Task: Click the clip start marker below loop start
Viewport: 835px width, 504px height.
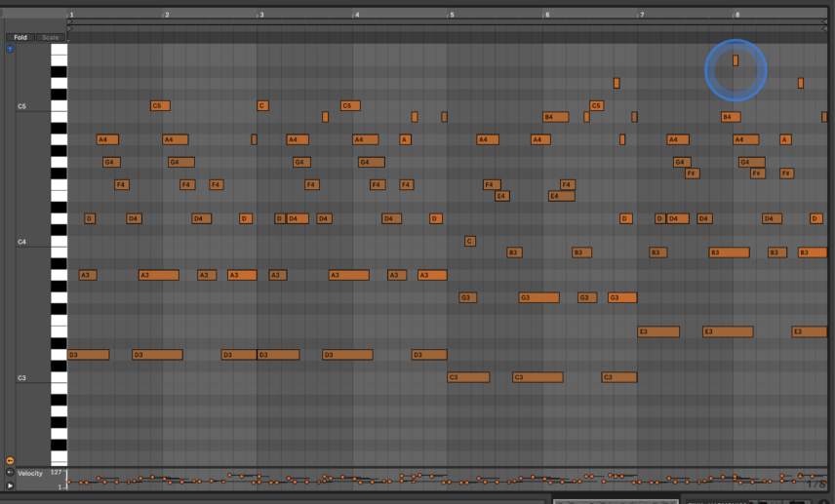Action: (70, 28)
